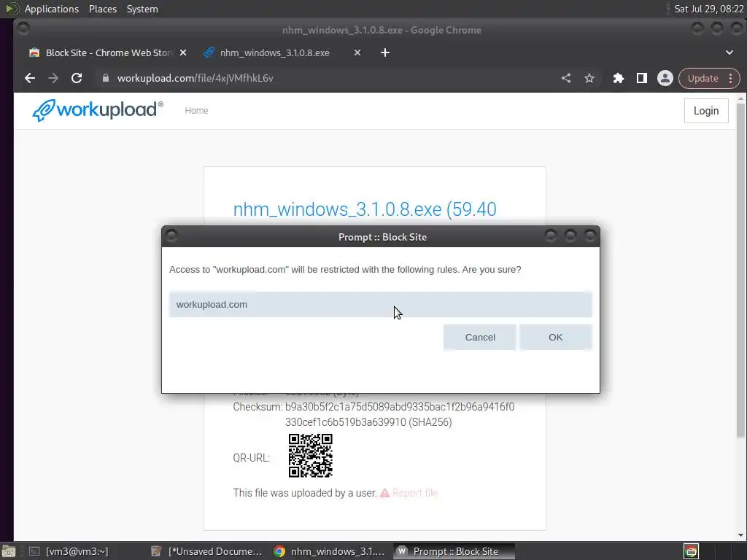Expand the tab search chevron

[729, 52]
